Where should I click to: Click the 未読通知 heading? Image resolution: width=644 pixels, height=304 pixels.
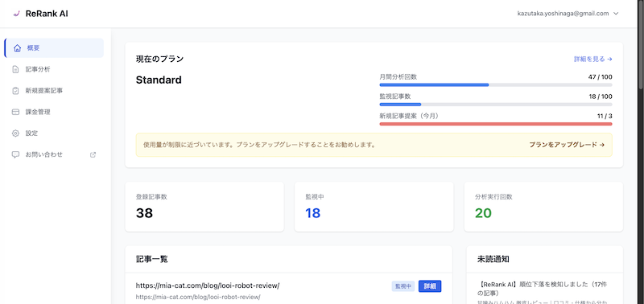point(493,259)
